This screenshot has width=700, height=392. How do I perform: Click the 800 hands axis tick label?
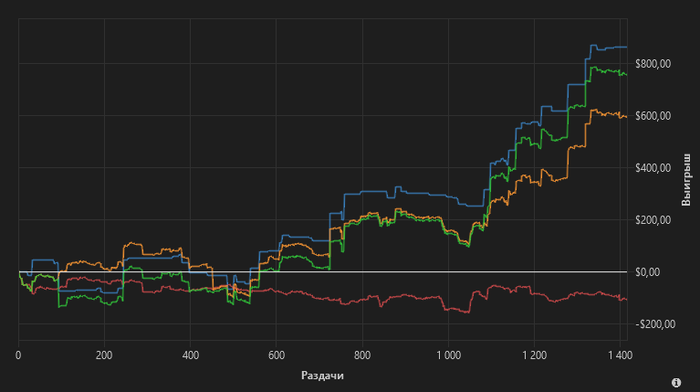[x=362, y=355]
